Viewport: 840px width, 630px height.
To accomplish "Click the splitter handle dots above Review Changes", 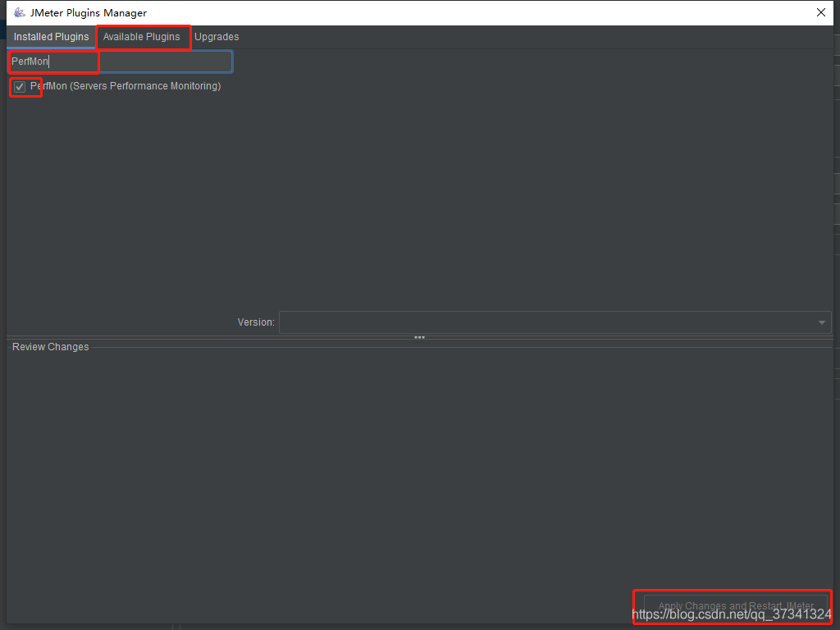I will click(x=419, y=337).
